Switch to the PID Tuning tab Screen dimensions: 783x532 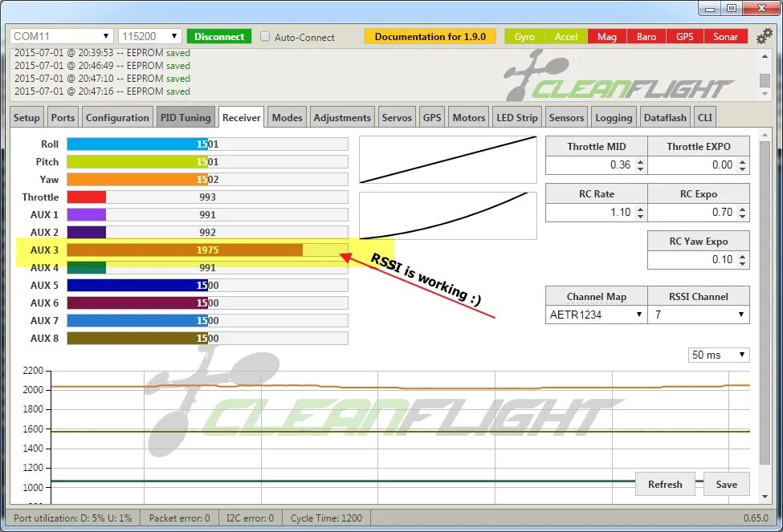(x=186, y=118)
